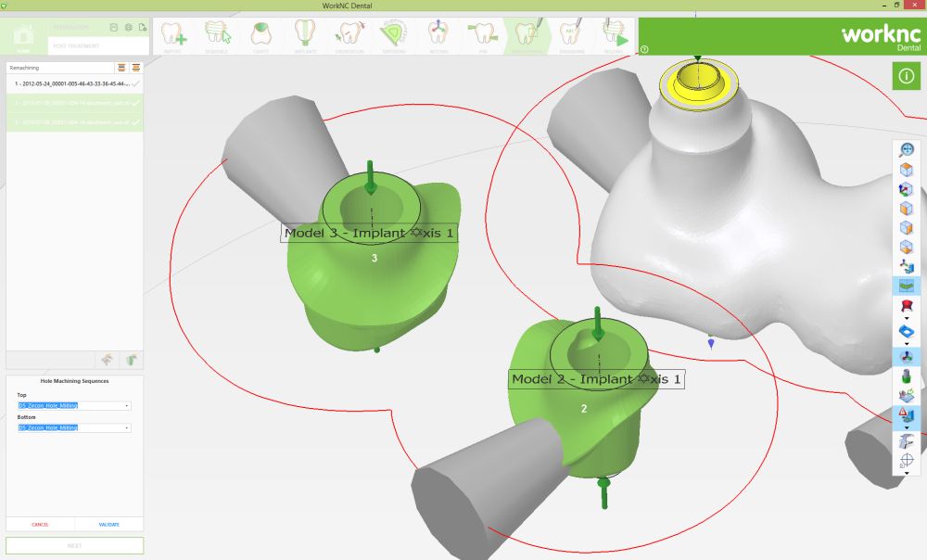Start the Milling step with play arrow
Viewport: 927px width, 560px height.
pos(615,34)
